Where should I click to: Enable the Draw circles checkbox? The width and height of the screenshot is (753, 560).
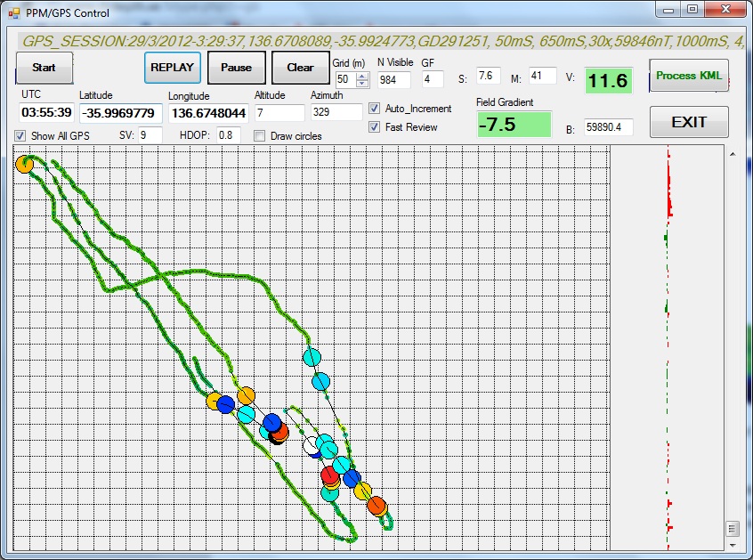point(259,136)
